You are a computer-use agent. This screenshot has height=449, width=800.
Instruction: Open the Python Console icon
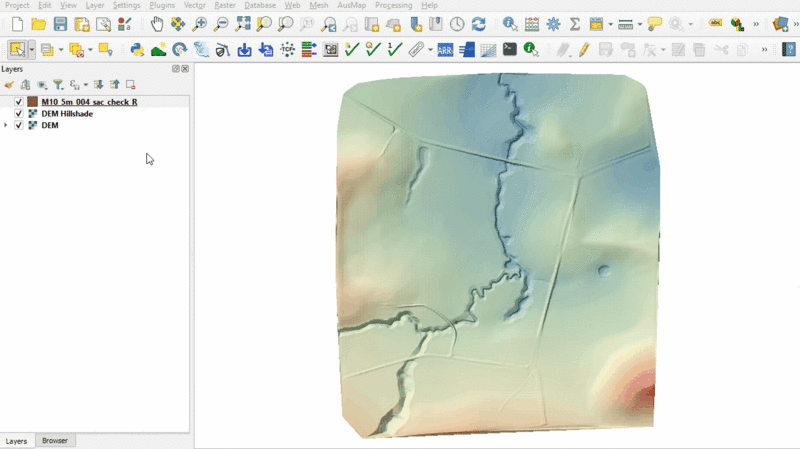point(137,49)
